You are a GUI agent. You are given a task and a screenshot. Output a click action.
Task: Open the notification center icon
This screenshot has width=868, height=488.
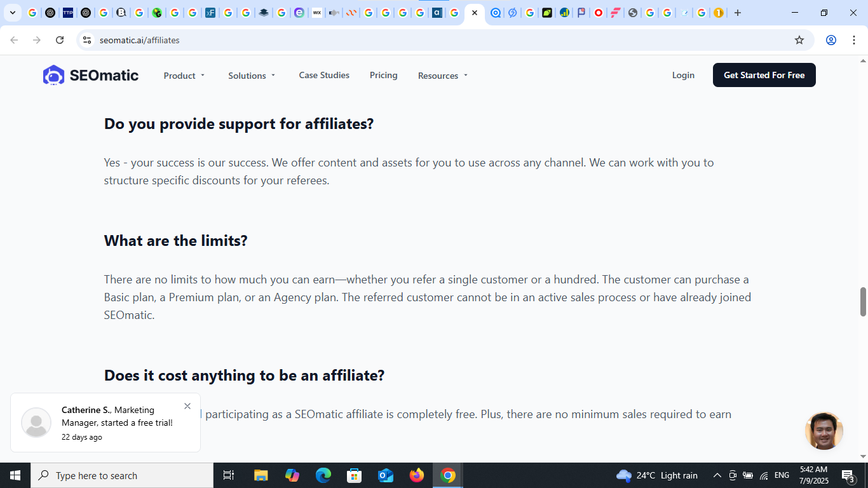click(x=848, y=475)
